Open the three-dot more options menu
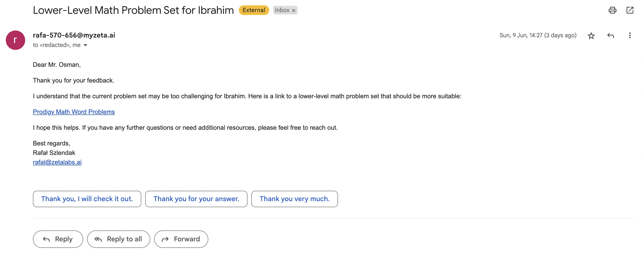This screenshot has width=644, height=274. pos(630,36)
